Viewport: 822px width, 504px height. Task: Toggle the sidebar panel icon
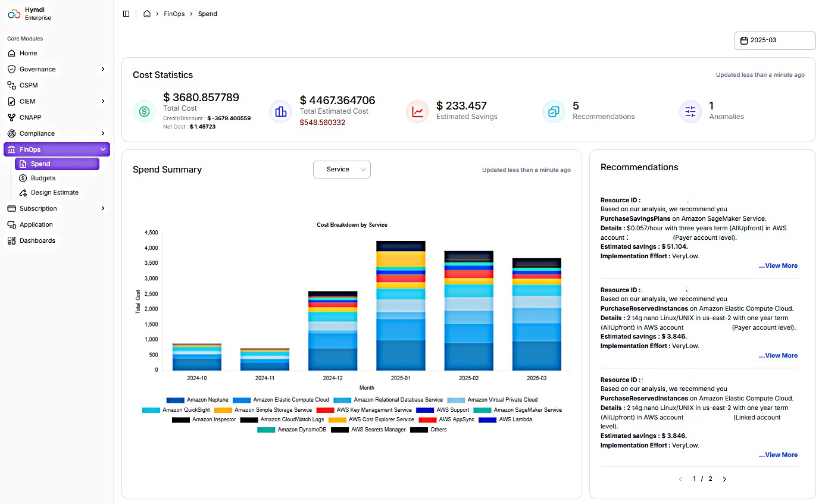tap(126, 14)
